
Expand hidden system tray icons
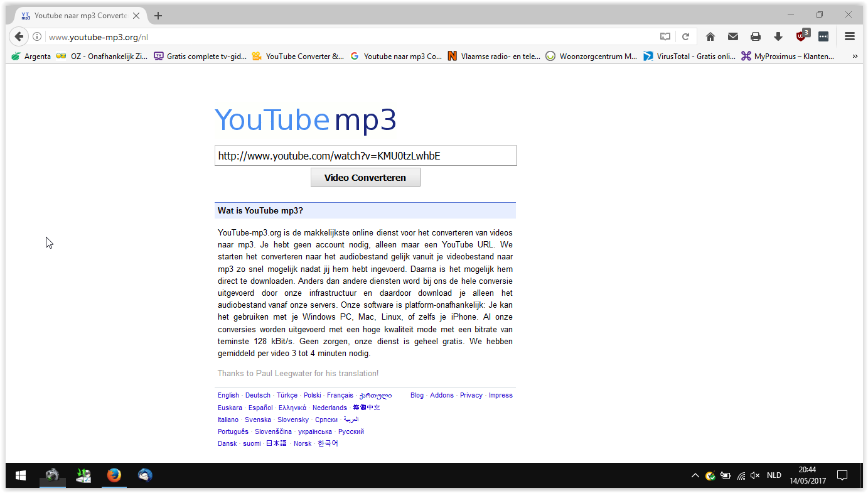tap(695, 475)
